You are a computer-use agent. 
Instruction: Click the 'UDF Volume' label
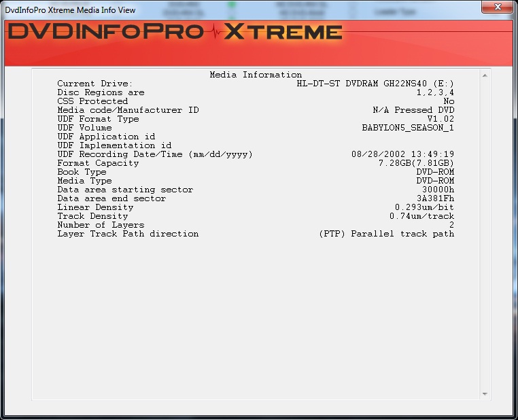point(84,128)
